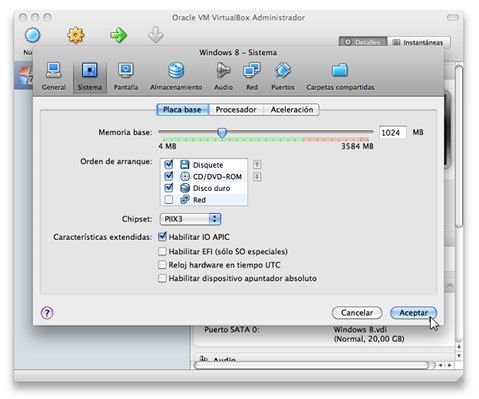Uncheck Disquete in boot order

[169, 164]
